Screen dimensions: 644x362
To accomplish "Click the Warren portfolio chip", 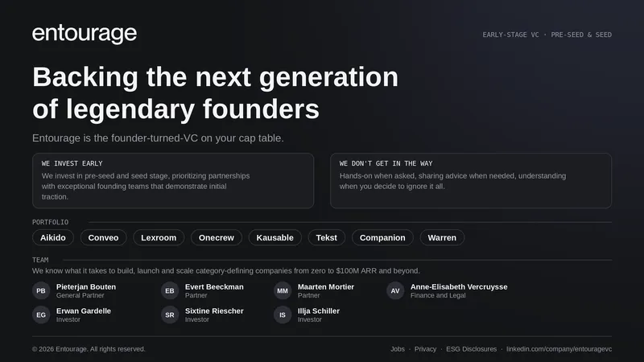I will click(x=442, y=237).
